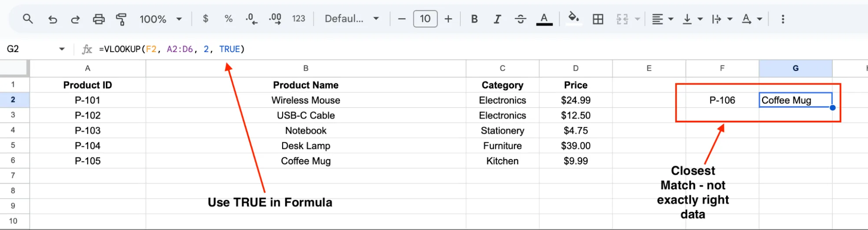The image size is (868, 230).
Task: Open the fill color picker
Action: point(574,19)
